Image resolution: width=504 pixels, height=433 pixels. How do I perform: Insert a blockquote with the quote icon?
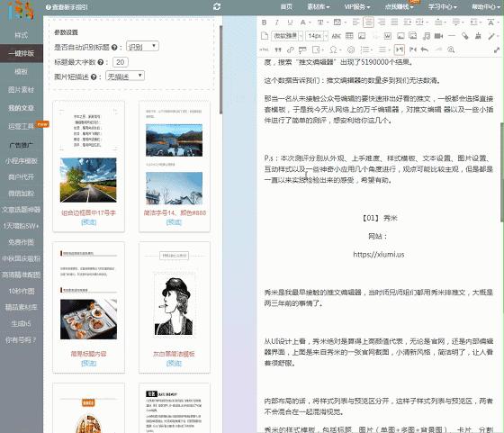(277, 50)
